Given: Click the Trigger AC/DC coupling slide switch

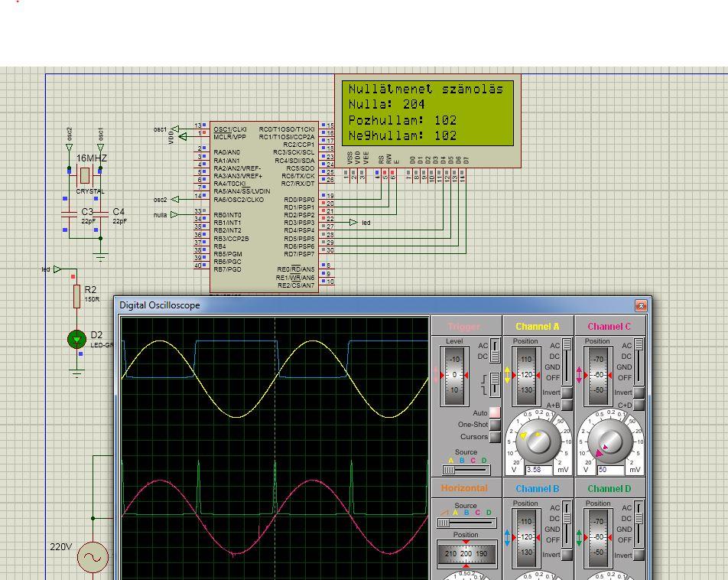Looking at the screenshot, I should (x=495, y=351).
